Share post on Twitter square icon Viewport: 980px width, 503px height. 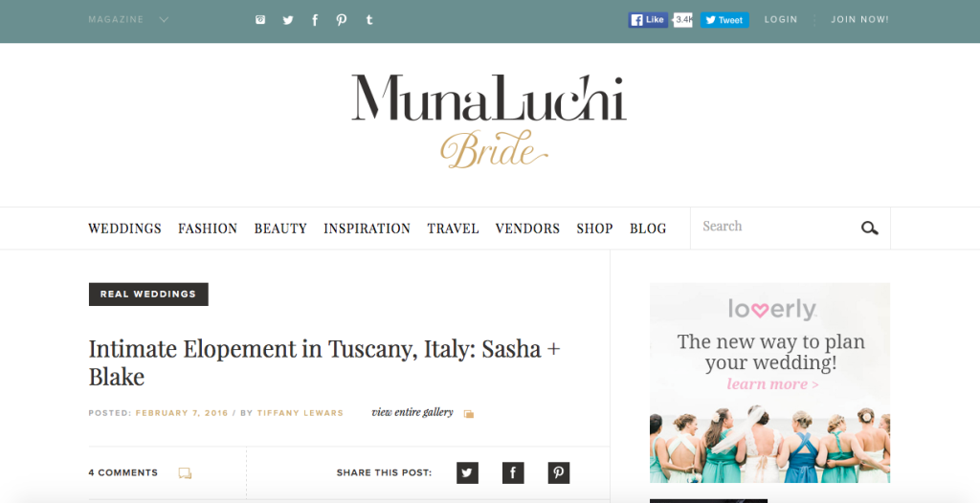[x=467, y=472]
